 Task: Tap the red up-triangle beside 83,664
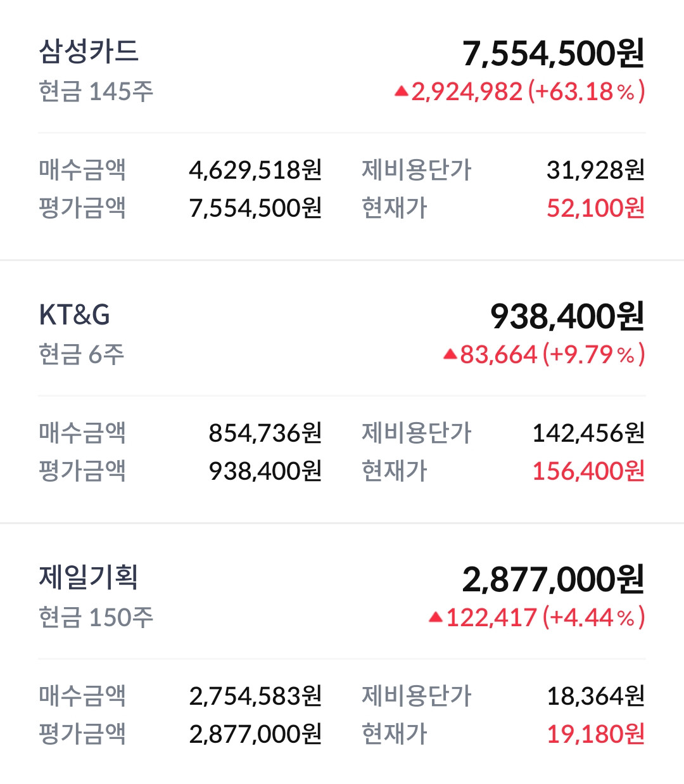click(x=450, y=354)
